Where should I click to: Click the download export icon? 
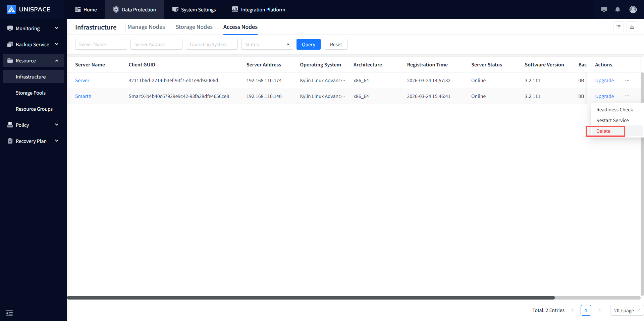click(x=632, y=27)
